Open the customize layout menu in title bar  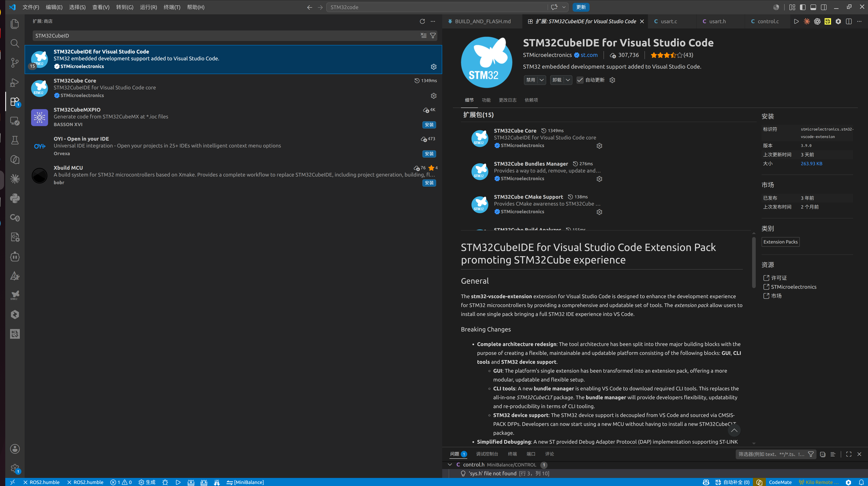[x=792, y=7]
